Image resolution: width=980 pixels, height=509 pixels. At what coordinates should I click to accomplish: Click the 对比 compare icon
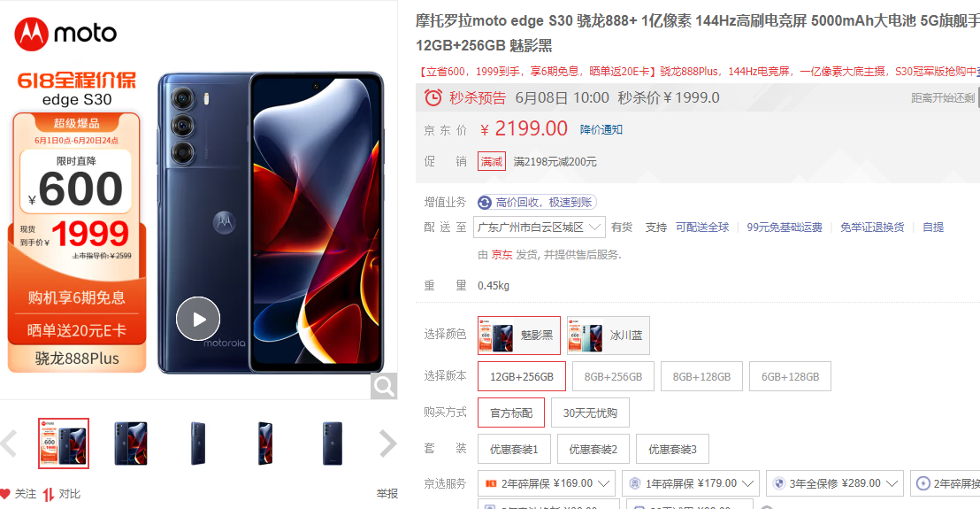pyautogui.click(x=49, y=495)
